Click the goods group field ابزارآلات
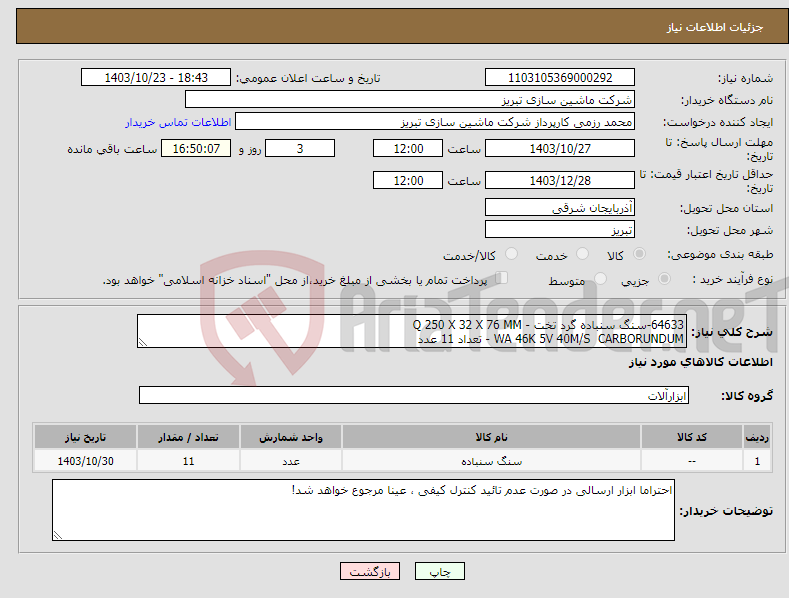The width and height of the screenshot is (789, 598). click(x=414, y=395)
